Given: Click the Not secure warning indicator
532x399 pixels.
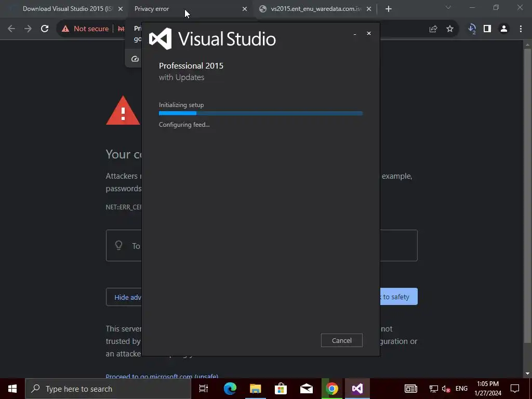Looking at the screenshot, I should pyautogui.click(x=85, y=29).
